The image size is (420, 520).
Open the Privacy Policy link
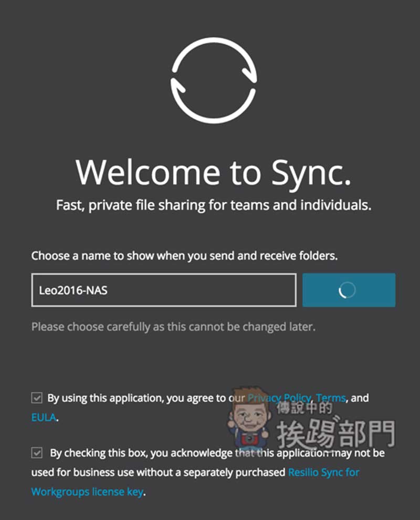[279, 398]
